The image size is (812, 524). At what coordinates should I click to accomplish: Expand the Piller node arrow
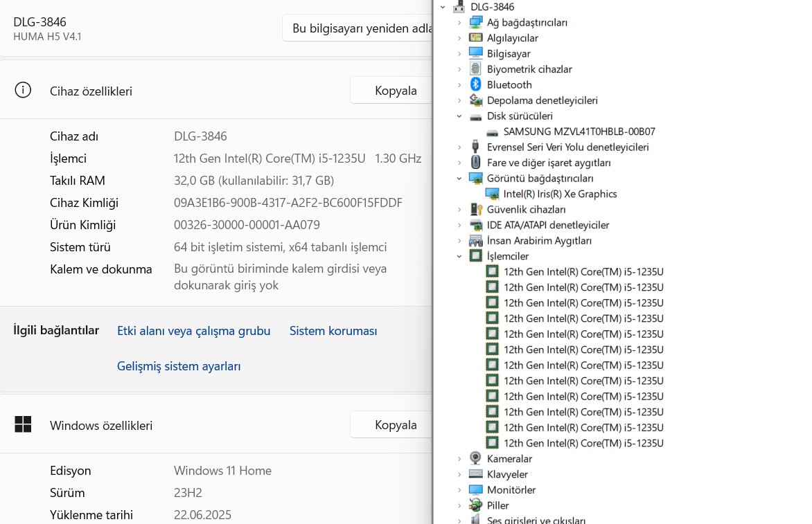(459, 505)
